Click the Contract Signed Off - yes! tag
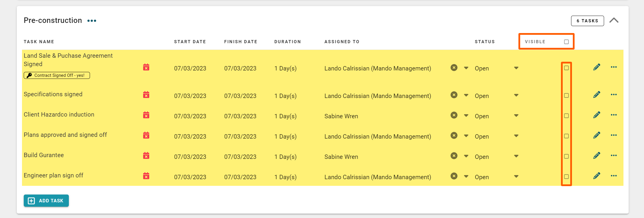This screenshot has width=644, height=218. (57, 75)
